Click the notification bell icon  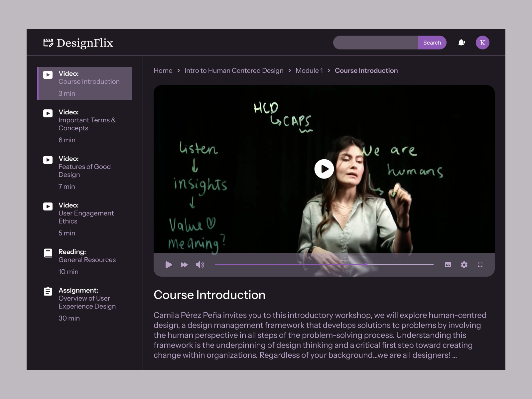point(462,42)
